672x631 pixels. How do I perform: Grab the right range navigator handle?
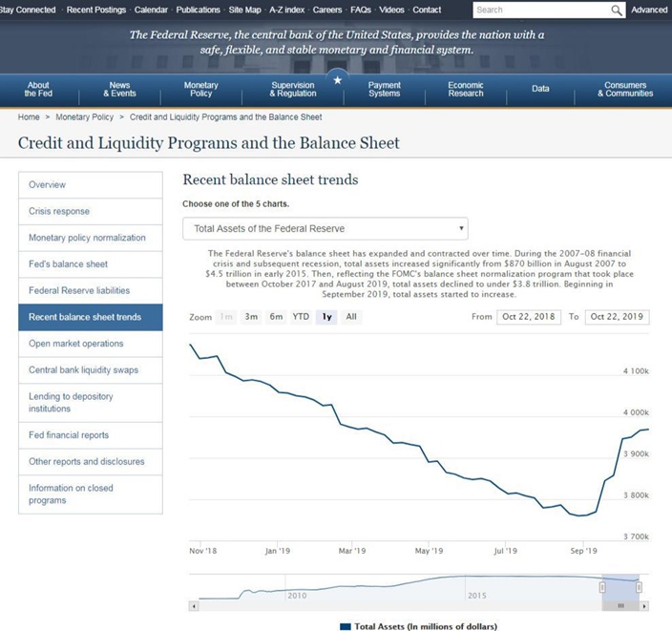pyautogui.click(x=639, y=587)
